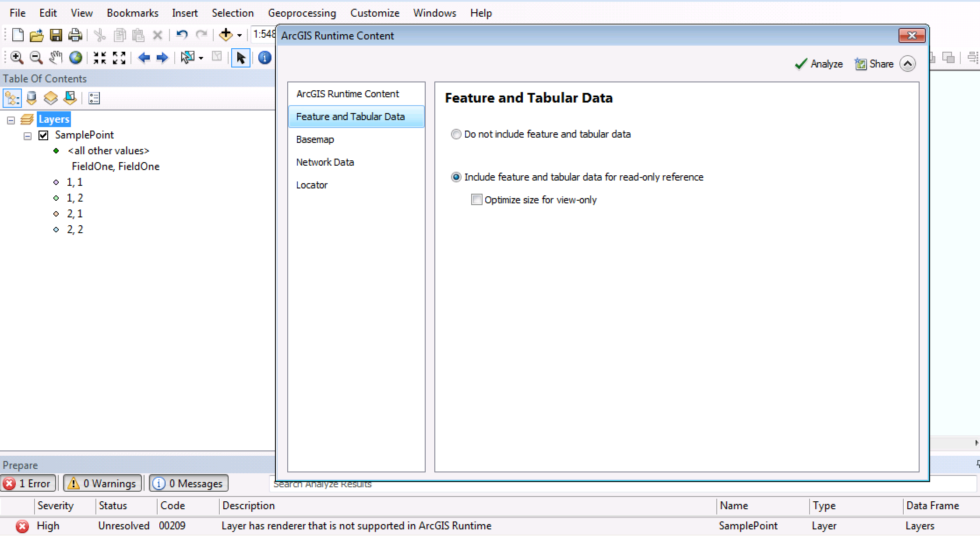Switch to List By Source
The width and height of the screenshot is (980, 539).
pos(32,98)
